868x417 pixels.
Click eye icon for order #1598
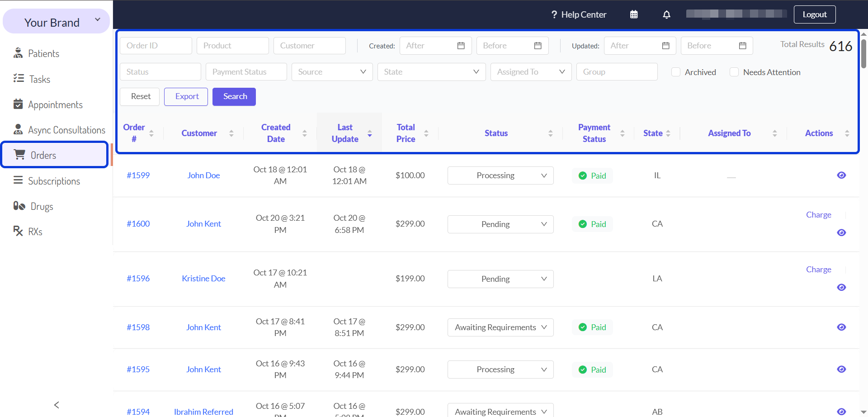click(841, 327)
